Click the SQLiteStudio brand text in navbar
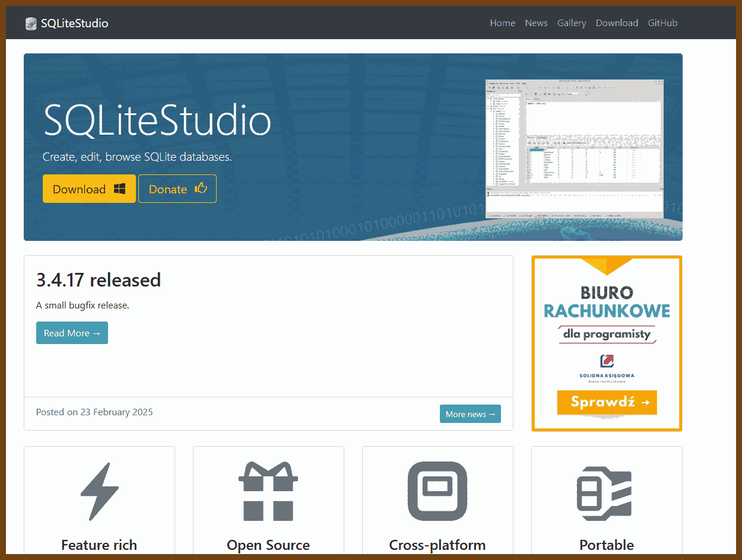This screenshot has width=742, height=560. click(74, 24)
